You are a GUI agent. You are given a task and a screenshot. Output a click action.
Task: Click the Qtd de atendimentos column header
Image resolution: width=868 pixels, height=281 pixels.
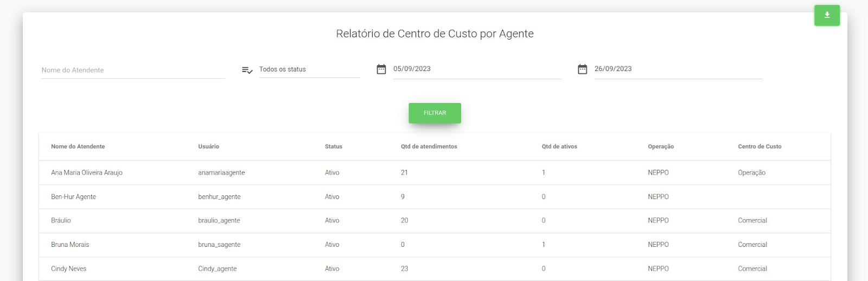coord(429,146)
